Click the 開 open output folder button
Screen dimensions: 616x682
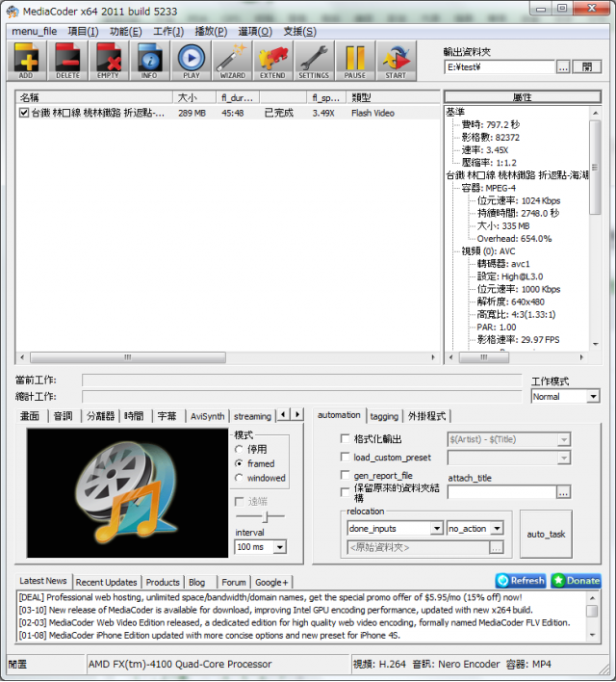coord(586,66)
